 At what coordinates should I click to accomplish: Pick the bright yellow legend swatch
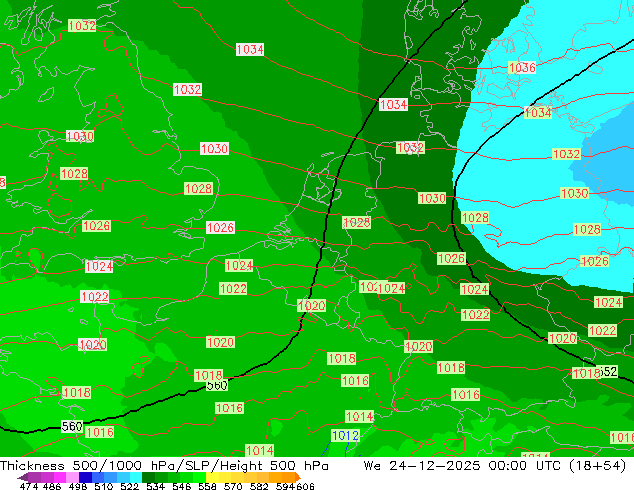212,477
